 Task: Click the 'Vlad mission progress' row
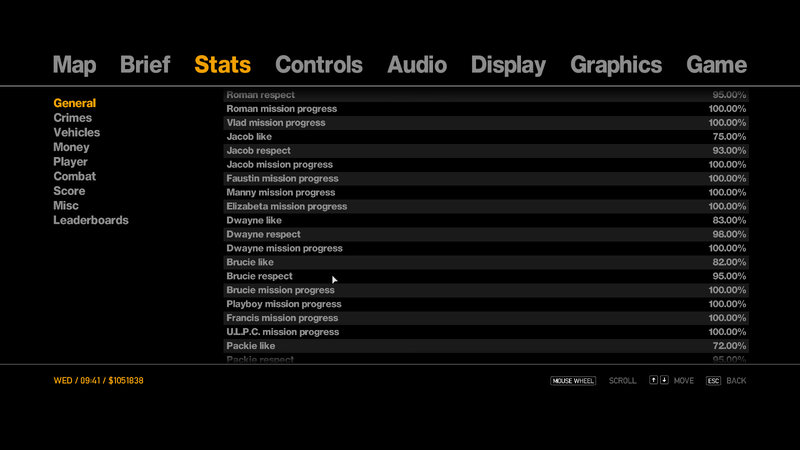486,123
